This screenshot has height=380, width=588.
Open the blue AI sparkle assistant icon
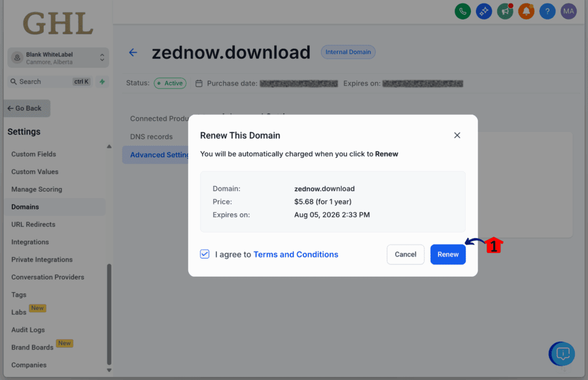click(x=483, y=11)
